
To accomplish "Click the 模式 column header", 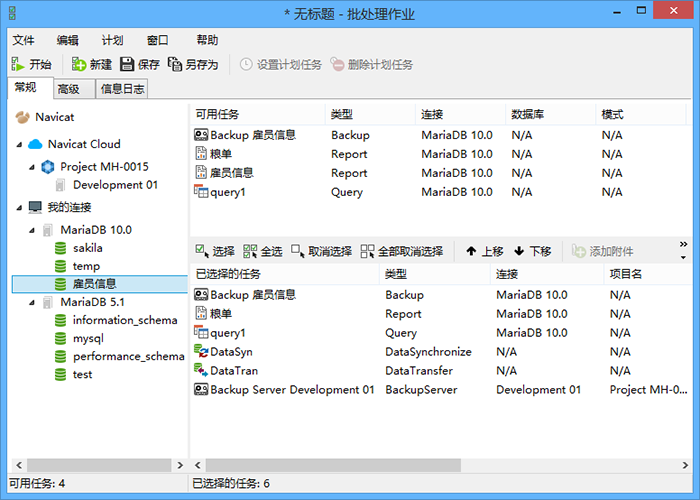I will tap(641, 115).
